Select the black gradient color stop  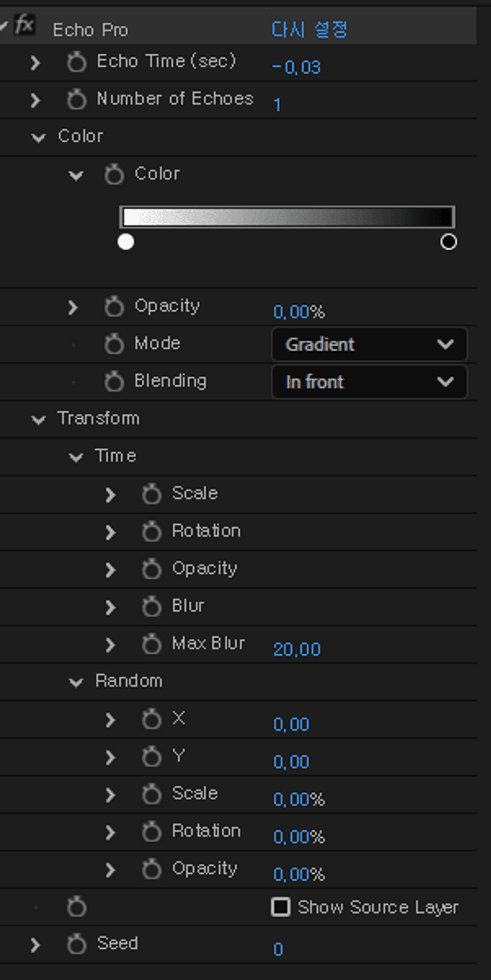coord(448,242)
